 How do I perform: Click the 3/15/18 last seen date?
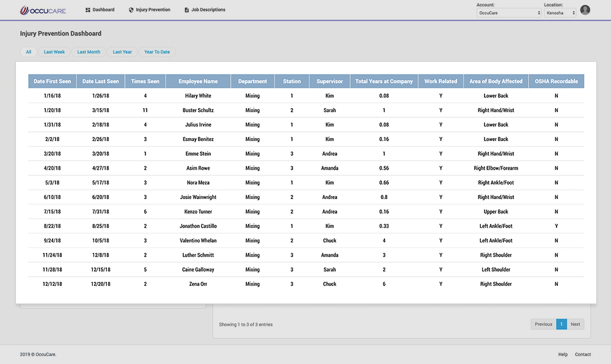101,110
